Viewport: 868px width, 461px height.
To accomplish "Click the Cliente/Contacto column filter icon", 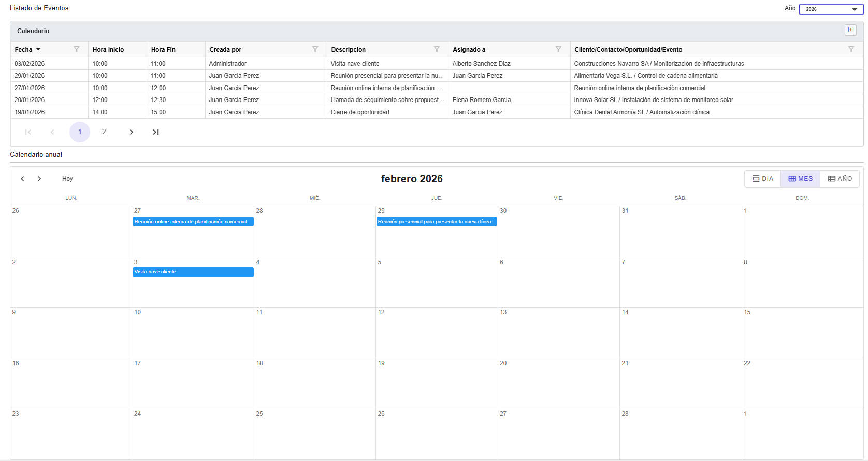I will [x=851, y=49].
